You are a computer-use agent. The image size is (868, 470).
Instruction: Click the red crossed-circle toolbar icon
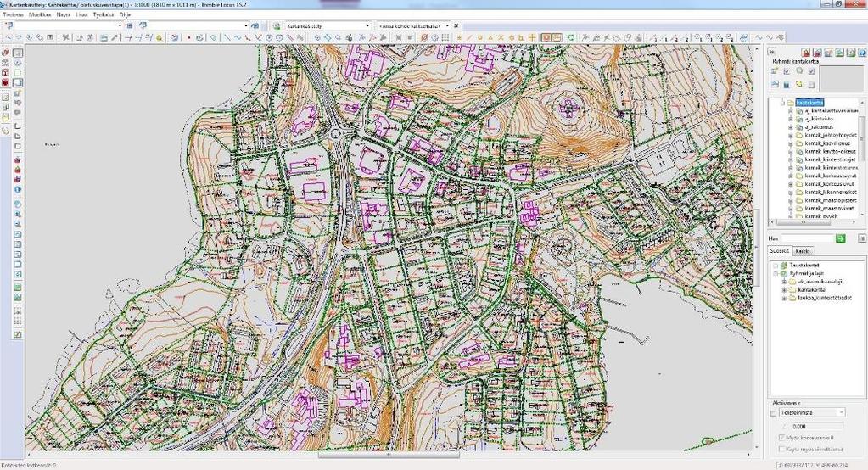pyautogui.click(x=423, y=37)
